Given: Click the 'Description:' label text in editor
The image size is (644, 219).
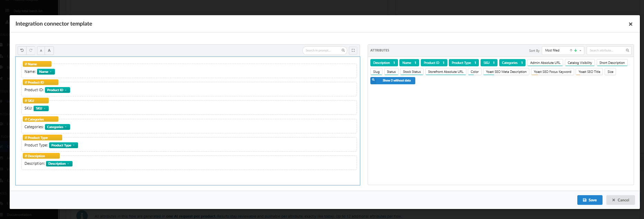Looking at the screenshot, I should (35, 164).
